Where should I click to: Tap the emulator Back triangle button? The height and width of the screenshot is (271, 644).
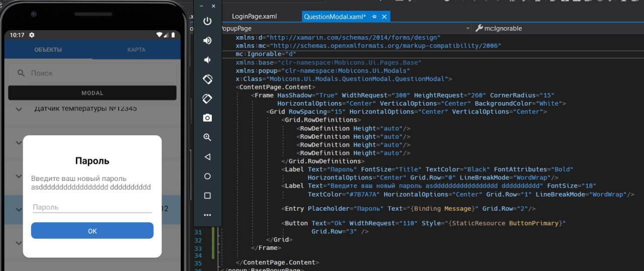tap(207, 157)
